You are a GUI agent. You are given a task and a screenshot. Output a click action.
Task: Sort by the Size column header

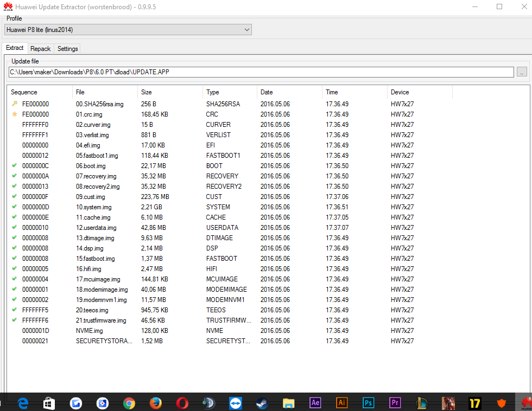(x=170, y=92)
